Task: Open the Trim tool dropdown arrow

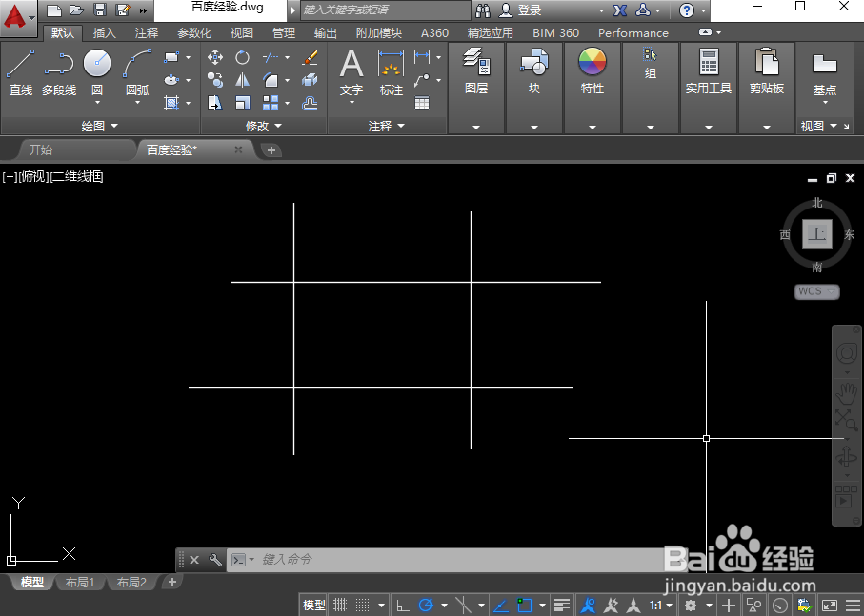Action: point(287,57)
